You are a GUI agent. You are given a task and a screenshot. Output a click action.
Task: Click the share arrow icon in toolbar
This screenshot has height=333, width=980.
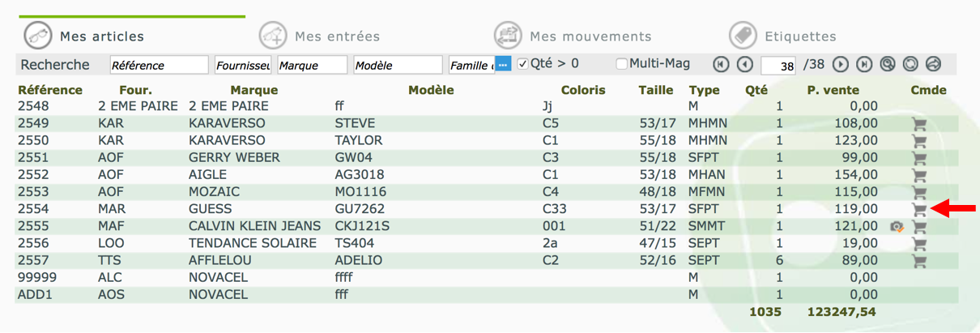933,64
